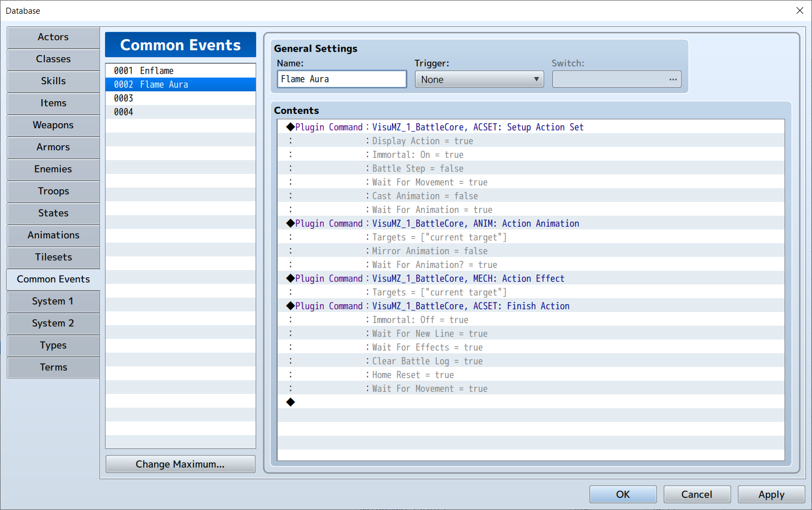Screen dimensions: 812x510
Task: Open the Animations database section
Action: (x=53, y=235)
